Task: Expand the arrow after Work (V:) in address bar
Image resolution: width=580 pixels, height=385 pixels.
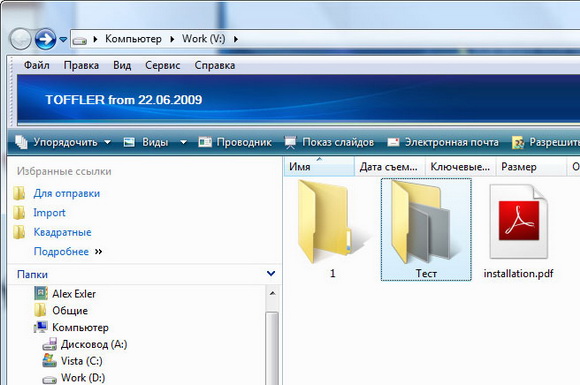Action: coord(236,39)
